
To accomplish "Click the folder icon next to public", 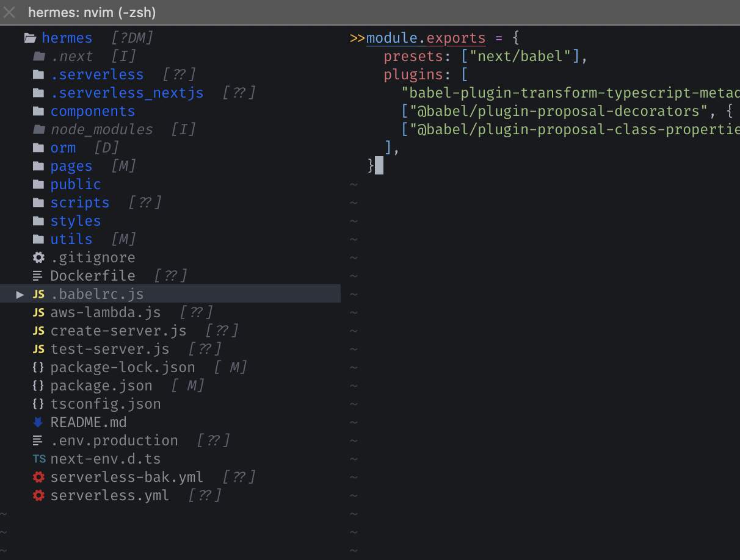I will (38, 184).
